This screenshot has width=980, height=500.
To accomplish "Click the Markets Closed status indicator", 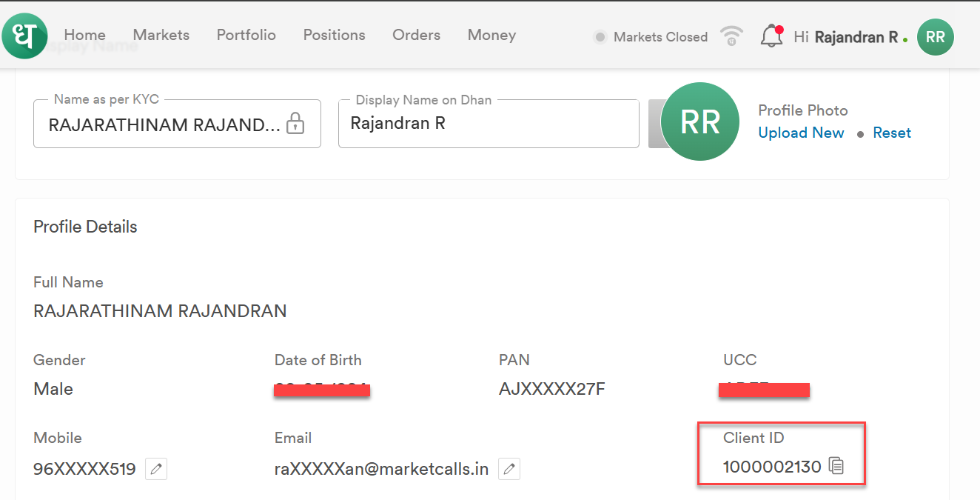I will point(651,36).
